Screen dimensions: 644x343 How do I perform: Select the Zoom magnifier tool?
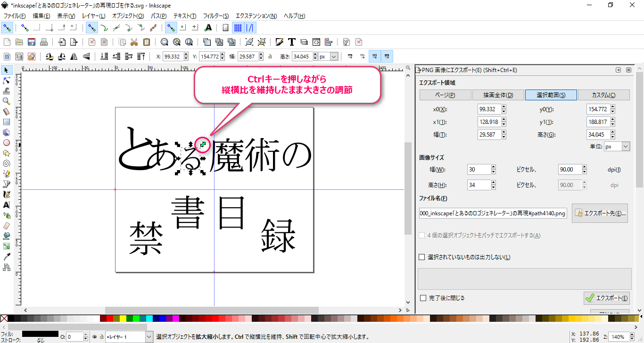point(7,101)
